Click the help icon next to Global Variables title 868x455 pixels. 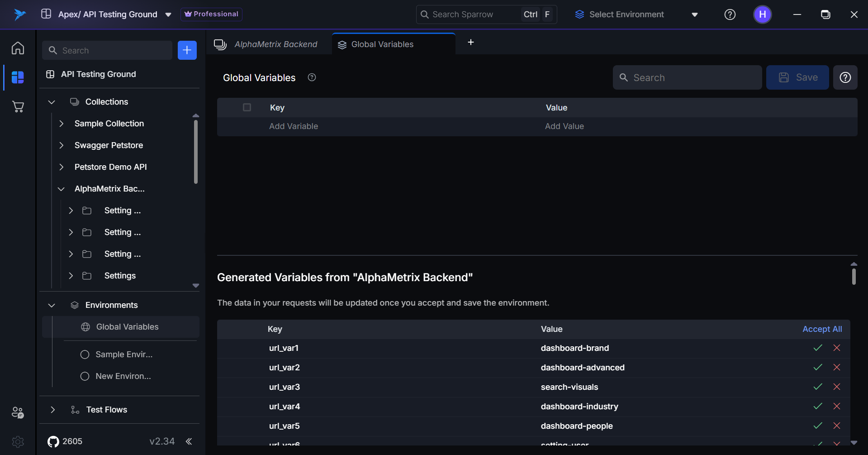pos(311,77)
